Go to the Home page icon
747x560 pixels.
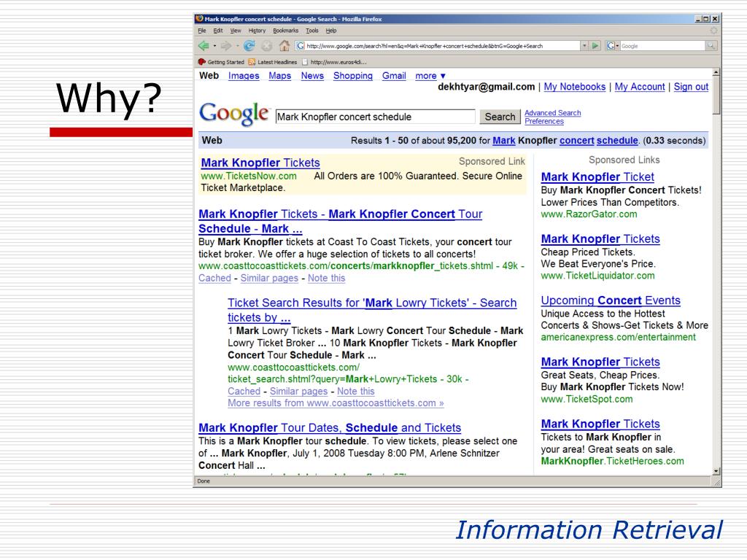(x=285, y=46)
